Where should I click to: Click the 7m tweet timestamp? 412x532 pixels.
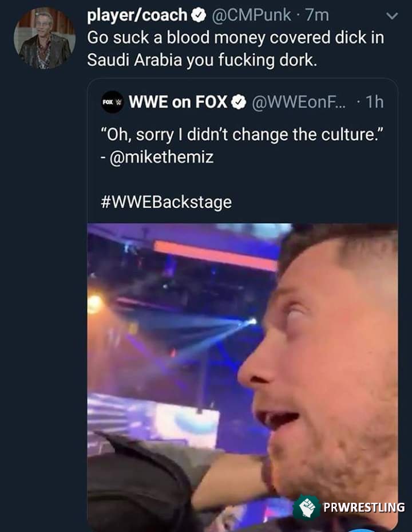(315, 16)
